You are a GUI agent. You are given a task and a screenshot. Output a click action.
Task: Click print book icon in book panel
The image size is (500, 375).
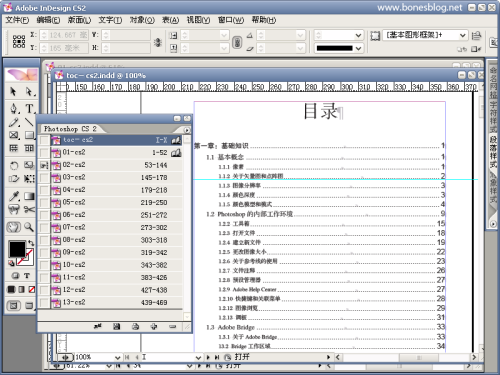tap(135, 326)
